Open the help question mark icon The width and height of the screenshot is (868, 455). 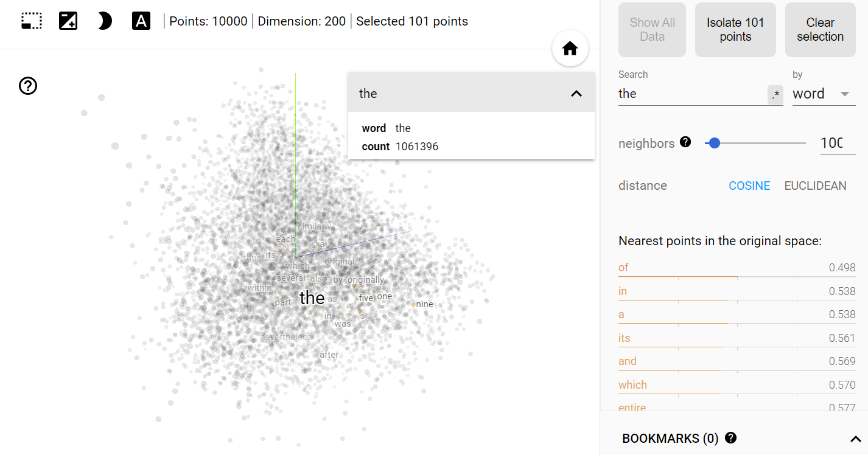[x=28, y=86]
